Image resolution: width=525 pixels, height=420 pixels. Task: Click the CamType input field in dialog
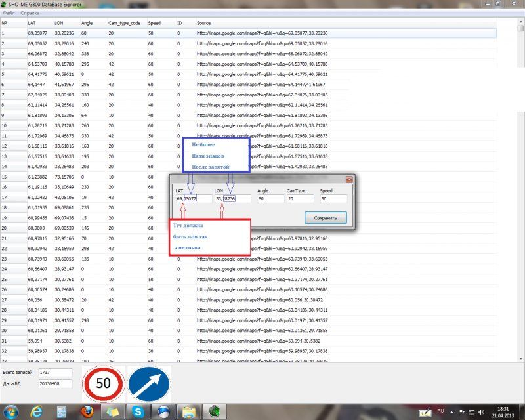(x=300, y=198)
